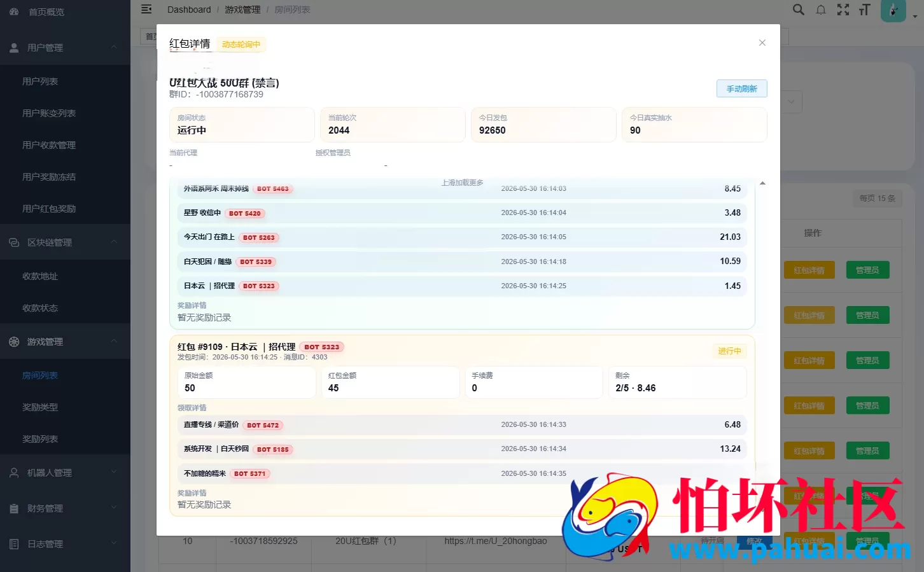The height and width of the screenshot is (572, 924).
Task: Open 收款地址 page
Action: [x=65, y=276]
